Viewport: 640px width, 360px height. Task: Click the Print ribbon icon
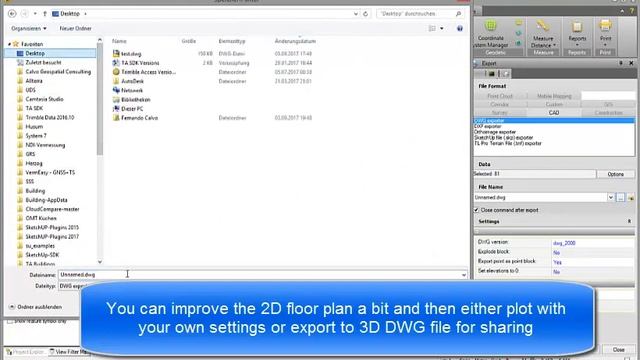pyautogui.click(x=605, y=26)
